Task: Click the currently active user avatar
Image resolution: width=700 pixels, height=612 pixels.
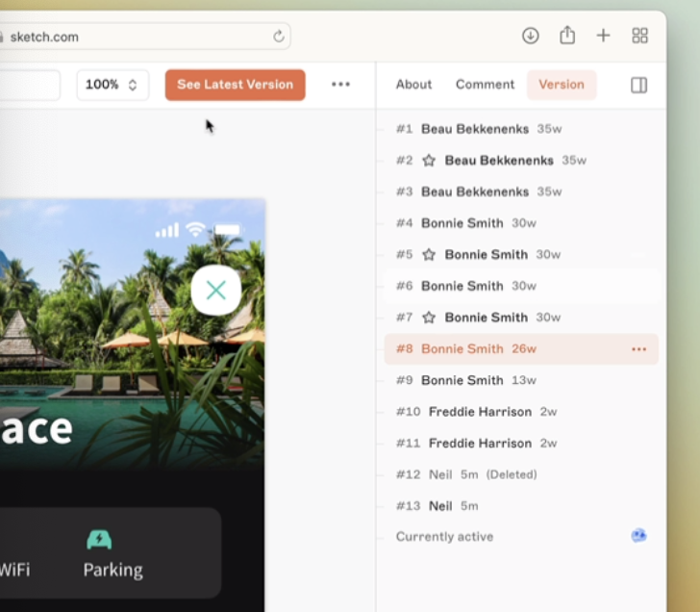Action: (x=638, y=536)
